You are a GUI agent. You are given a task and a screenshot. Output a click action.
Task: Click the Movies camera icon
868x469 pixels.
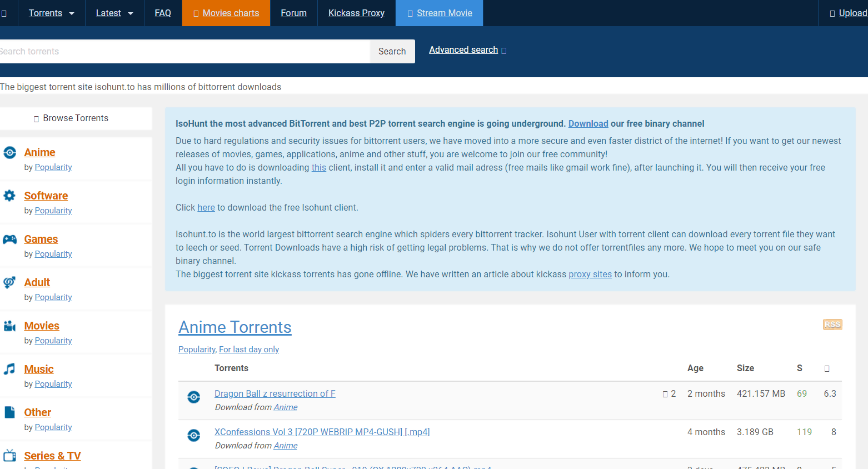9,326
